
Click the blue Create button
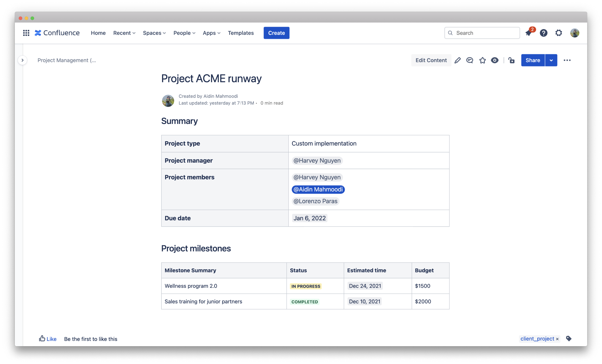[276, 33]
